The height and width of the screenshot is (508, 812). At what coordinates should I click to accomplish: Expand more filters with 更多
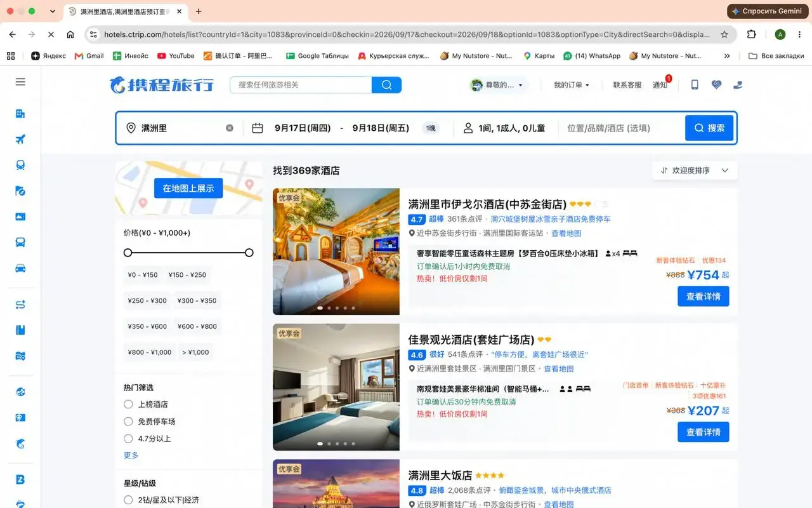coord(131,455)
